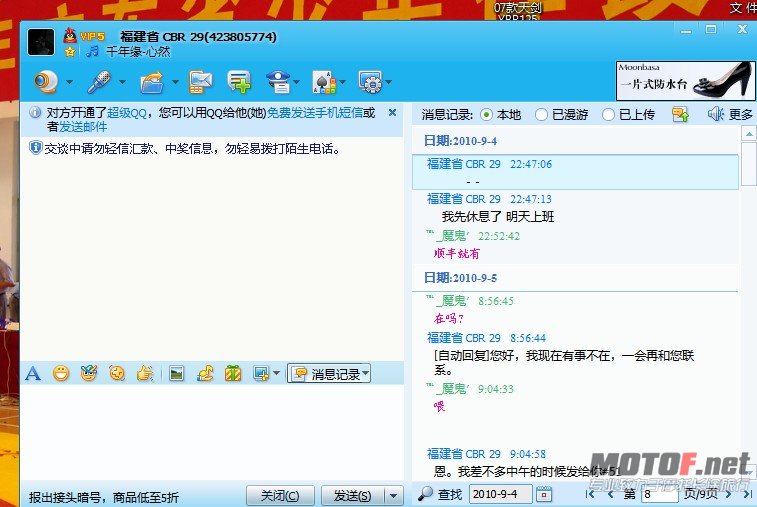Click the history page number field
Screen dimensions: 757x507
pyautogui.click(x=659, y=494)
